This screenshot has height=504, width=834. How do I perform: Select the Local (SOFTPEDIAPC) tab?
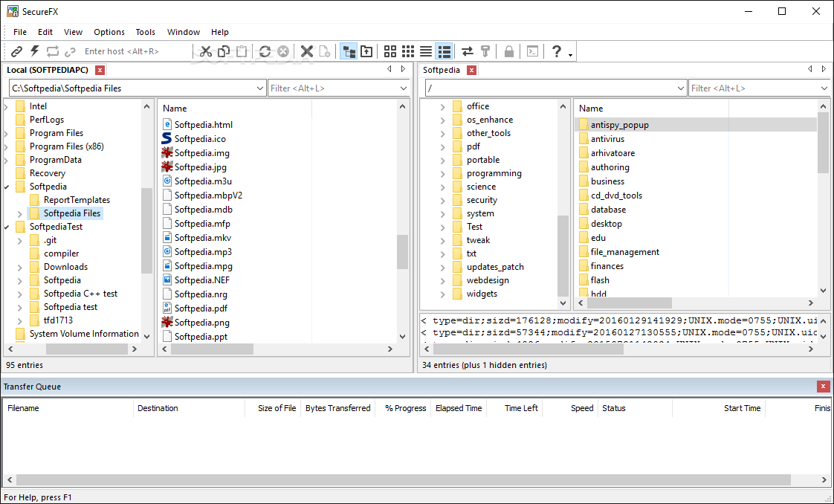(x=47, y=70)
